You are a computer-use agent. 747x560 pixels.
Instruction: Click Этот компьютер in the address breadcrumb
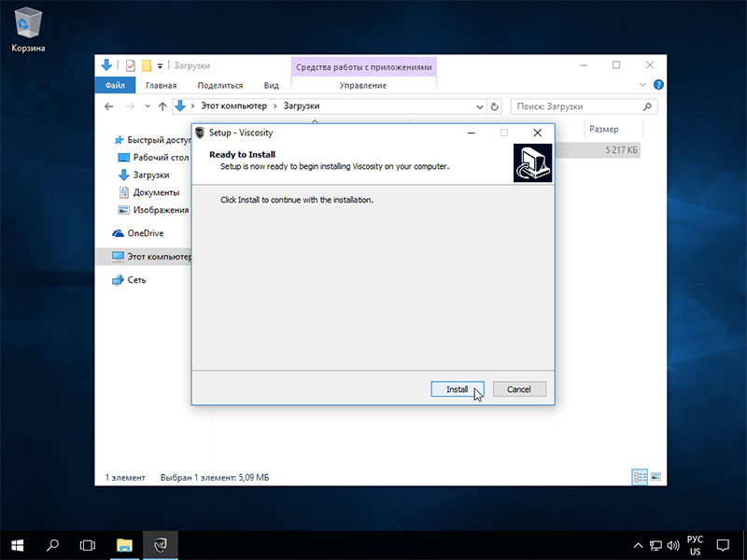pos(233,106)
